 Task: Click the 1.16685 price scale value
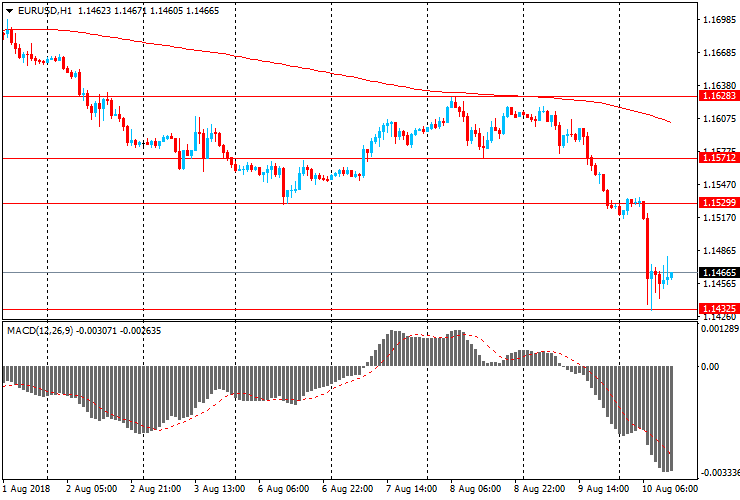tap(719, 52)
